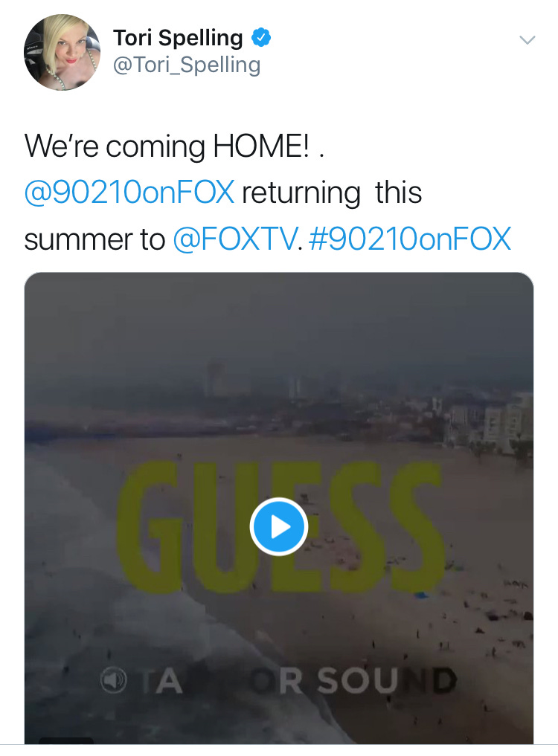
Task: Click the hazy sky area of the video
Action: click(279, 318)
